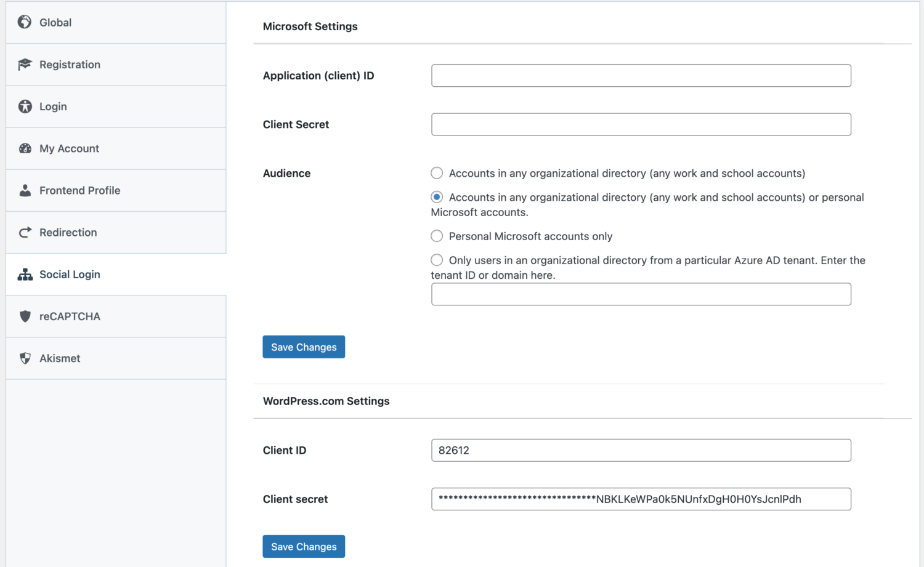Viewport: 924px width, 567px height.
Task: Open the Frontend Profile tab
Action: click(x=116, y=190)
